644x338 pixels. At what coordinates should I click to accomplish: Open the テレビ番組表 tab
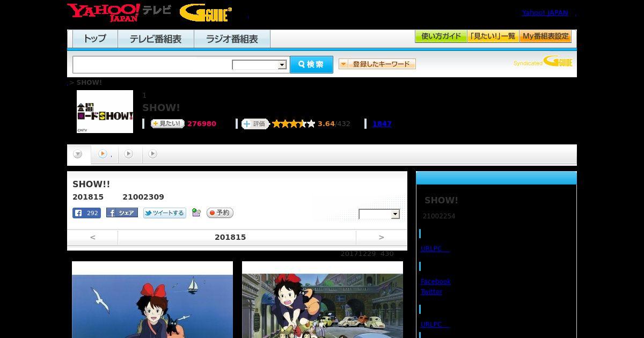click(156, 39)
